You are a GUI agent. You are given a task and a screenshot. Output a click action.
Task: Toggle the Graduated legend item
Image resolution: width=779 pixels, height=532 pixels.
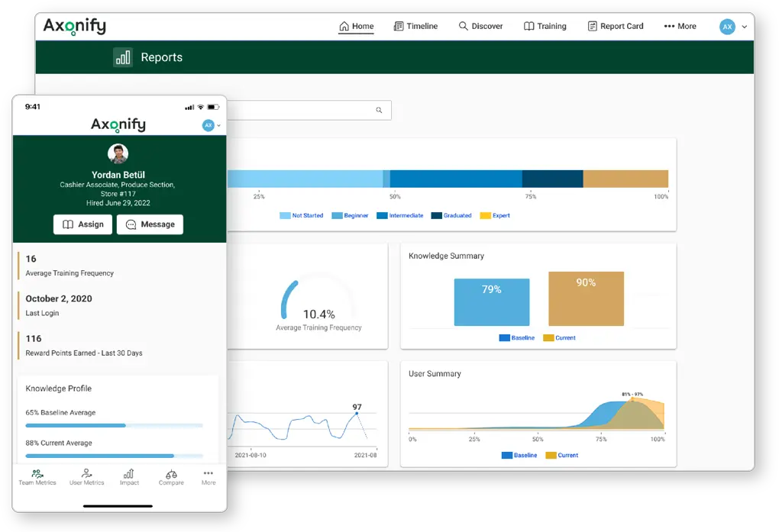coord(451,215)
